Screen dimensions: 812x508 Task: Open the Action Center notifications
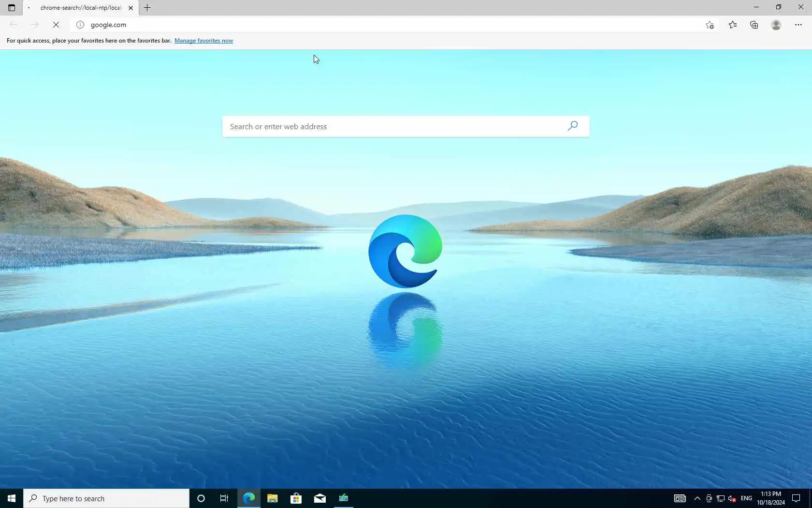tap(796, 498)
